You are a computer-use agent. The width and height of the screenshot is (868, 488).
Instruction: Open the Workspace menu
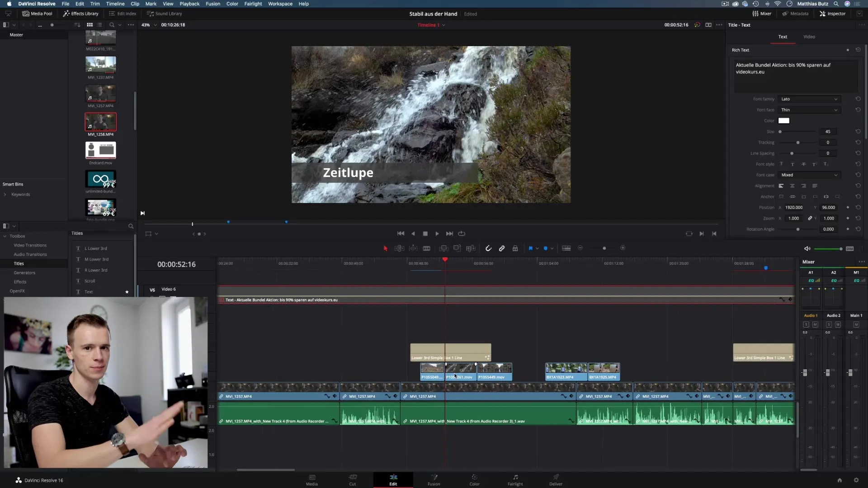(x=280, y=4)
